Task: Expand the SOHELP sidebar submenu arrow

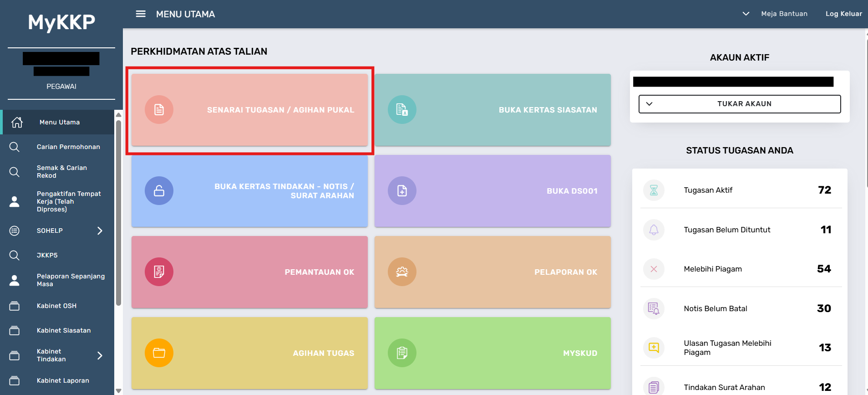Action: click(x=100, y=231)
